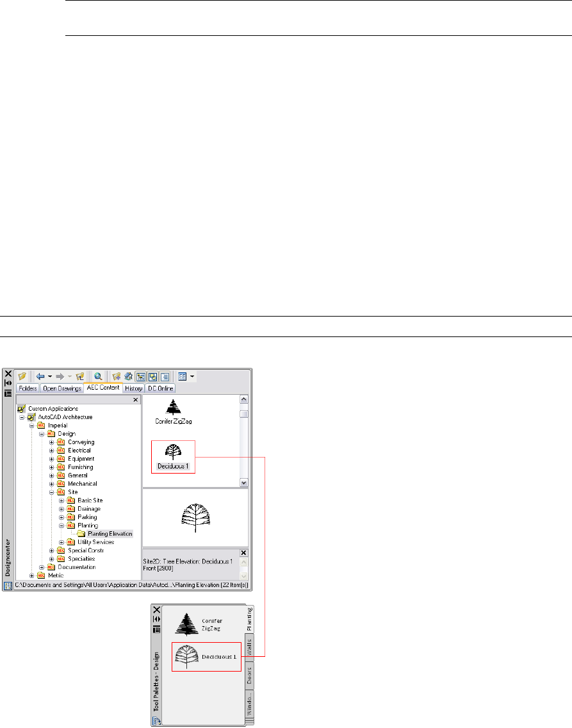Expand the General node
Image resolution: width=572 pixels, height=728 pixels.
[51, 476]
